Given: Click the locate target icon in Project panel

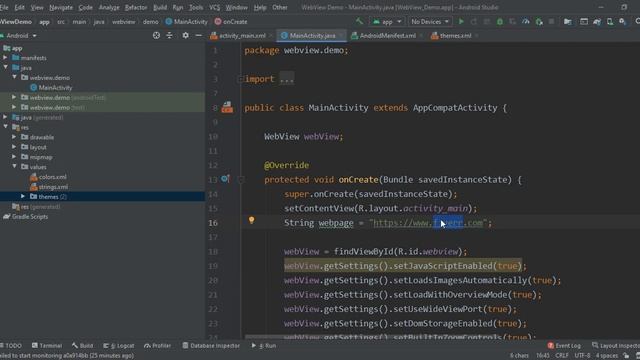Looking at the screenshot, I should tap(156, 36).
